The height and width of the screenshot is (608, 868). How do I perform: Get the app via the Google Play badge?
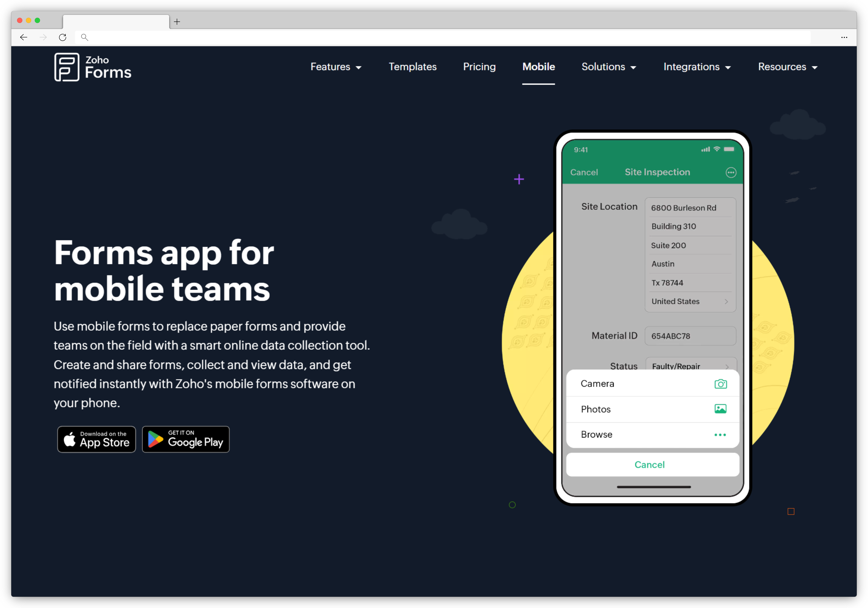click(186, 439)
